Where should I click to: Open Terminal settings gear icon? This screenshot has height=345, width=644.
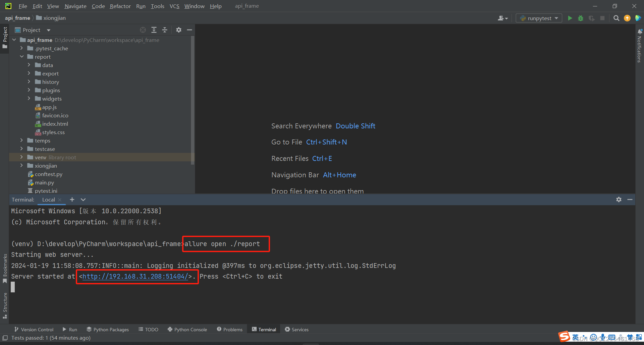click(619, 199)
